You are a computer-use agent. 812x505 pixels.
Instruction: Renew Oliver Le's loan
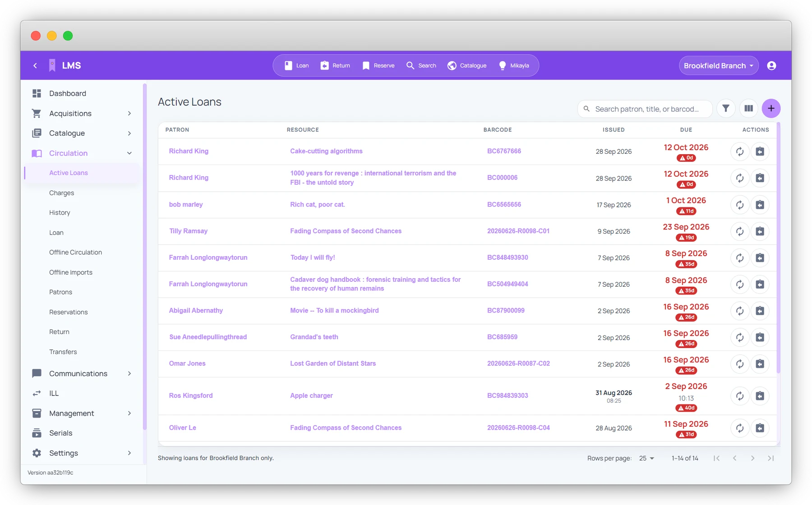[x=740, y=428]
